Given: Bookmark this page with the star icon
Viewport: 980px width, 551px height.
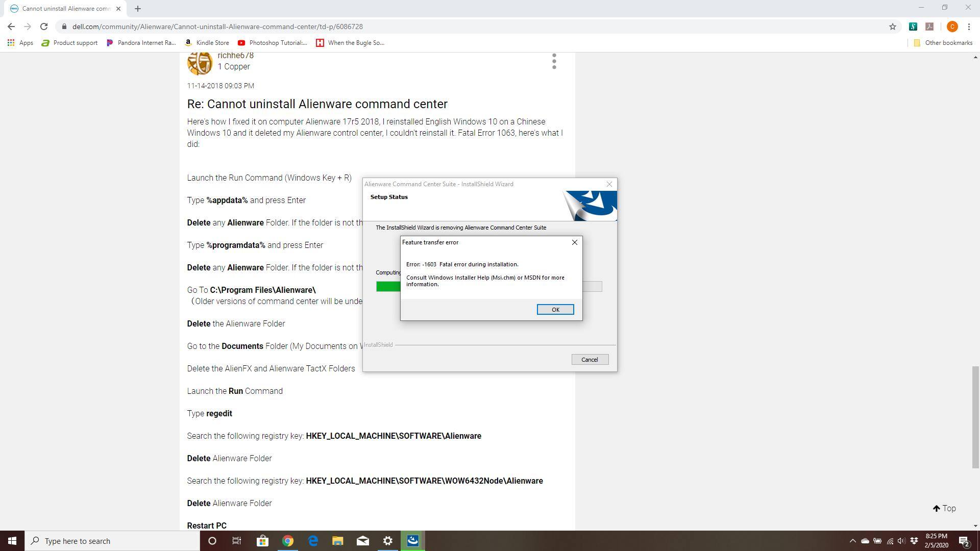Looking at the screenshot, I should click(x=892, y=27).
